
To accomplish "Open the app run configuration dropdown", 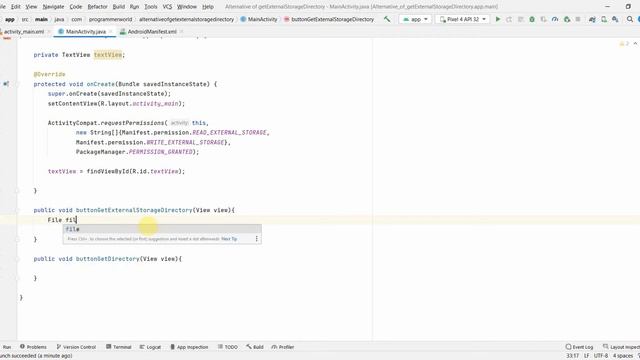I will 415,19.
